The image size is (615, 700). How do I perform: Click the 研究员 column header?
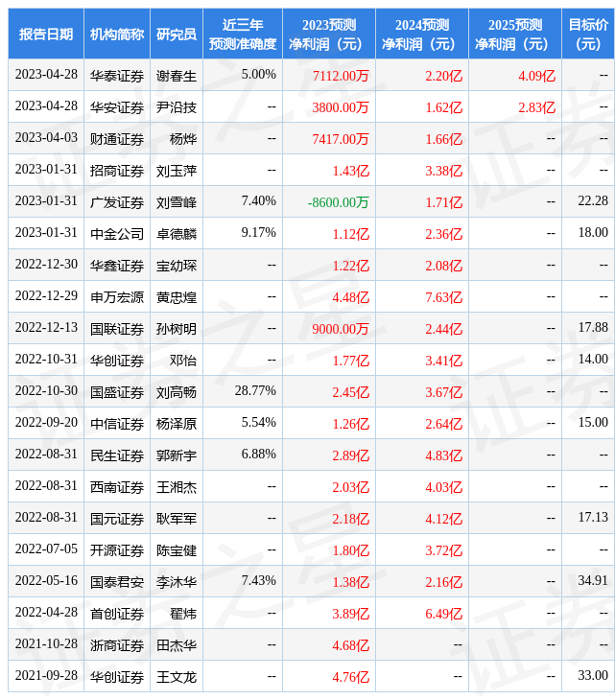177,34
